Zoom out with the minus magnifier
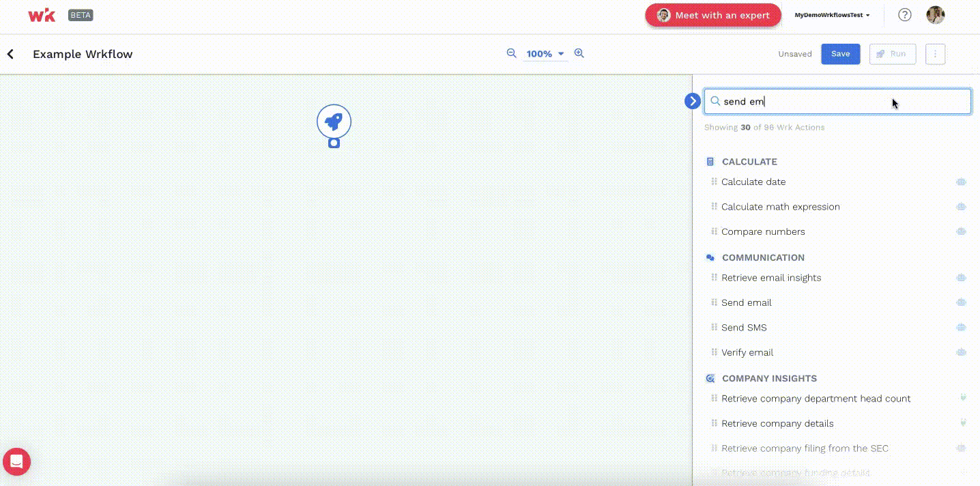This screenshot has height=486, width=980. pos(511,53)
